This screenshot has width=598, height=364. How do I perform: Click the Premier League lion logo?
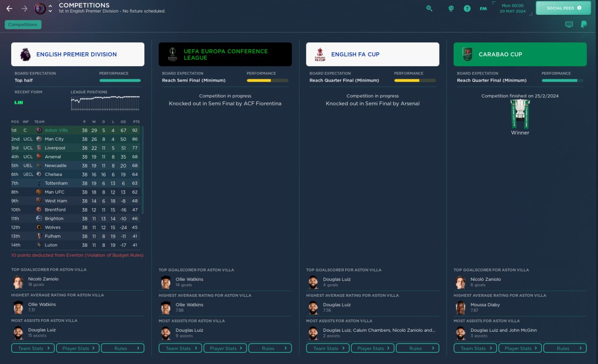point(25,54)
